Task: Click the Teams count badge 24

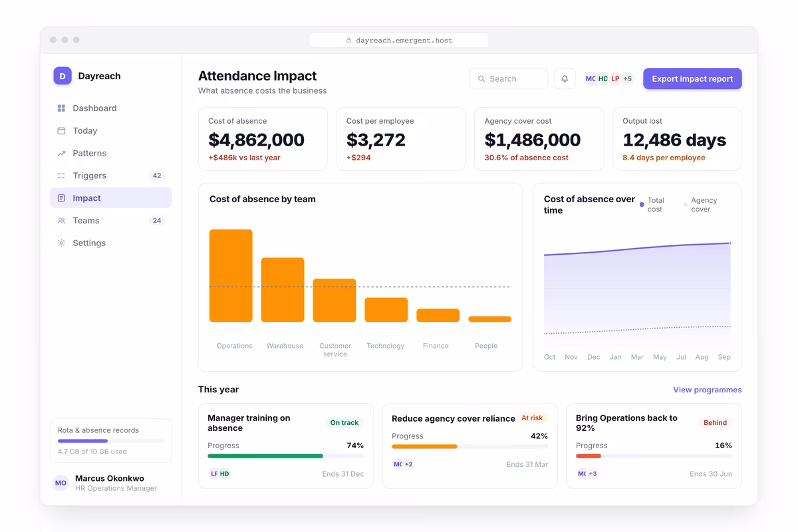Action: point(157,221)
